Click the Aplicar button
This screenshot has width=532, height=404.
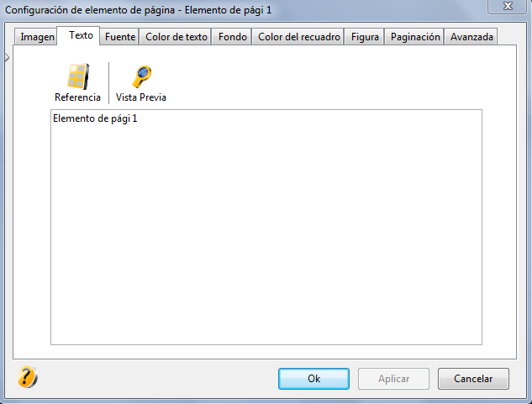coord(393,379)
